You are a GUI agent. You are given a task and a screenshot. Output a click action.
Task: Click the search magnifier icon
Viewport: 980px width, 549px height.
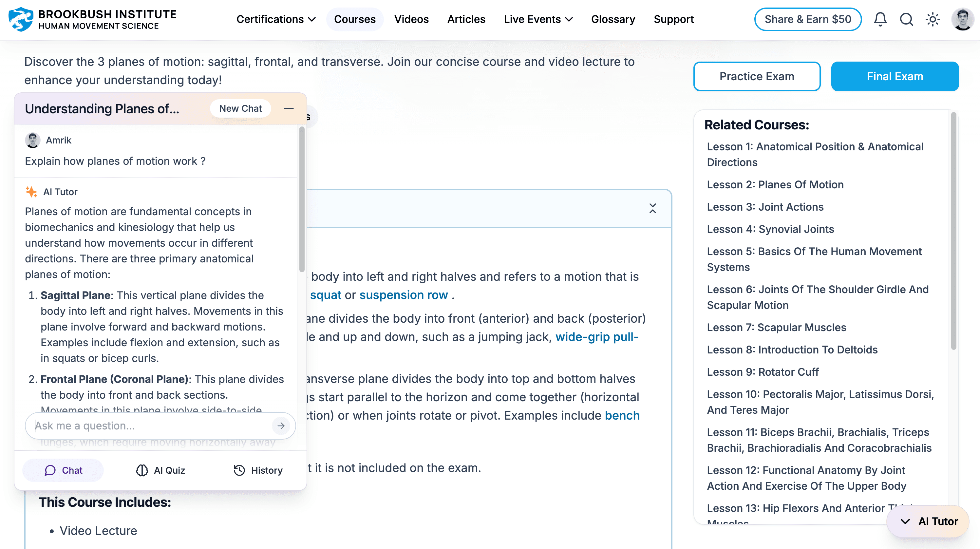point(906,19)
